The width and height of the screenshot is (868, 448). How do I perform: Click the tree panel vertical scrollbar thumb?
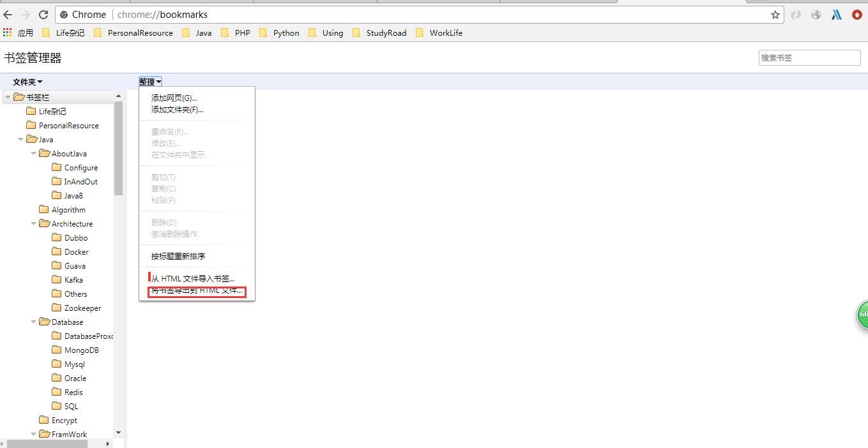(118, 148)
